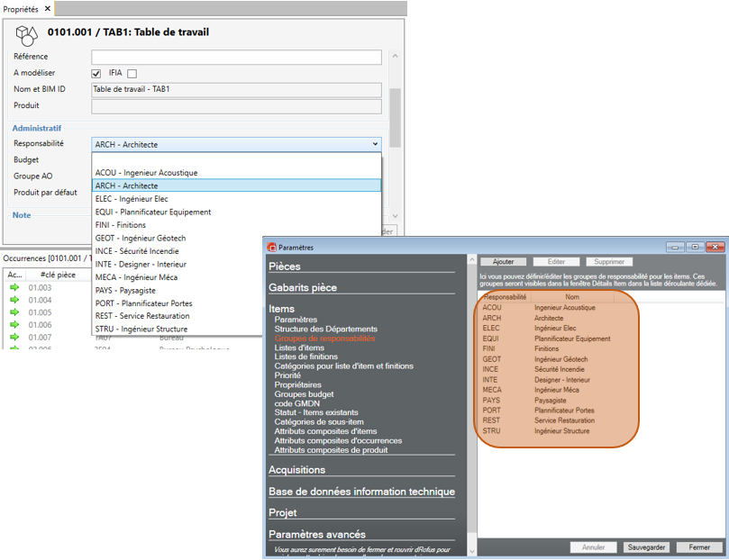
Task: Click the green arrow icon beside occurrence 01.007
Action: 14,338
